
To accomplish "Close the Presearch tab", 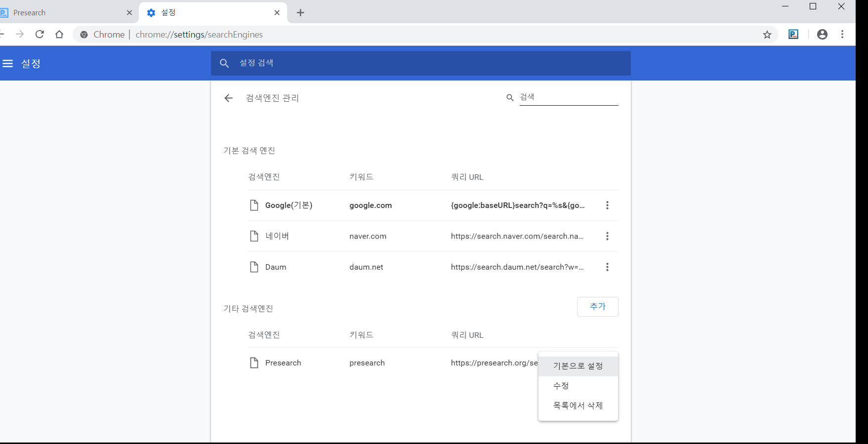I will tap(129, 13).
